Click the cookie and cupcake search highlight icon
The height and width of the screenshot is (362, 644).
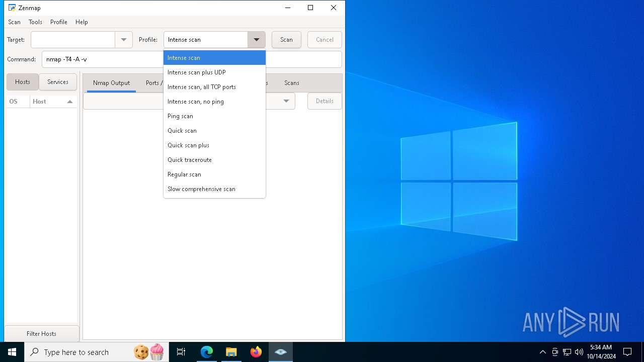coord(149,352)
